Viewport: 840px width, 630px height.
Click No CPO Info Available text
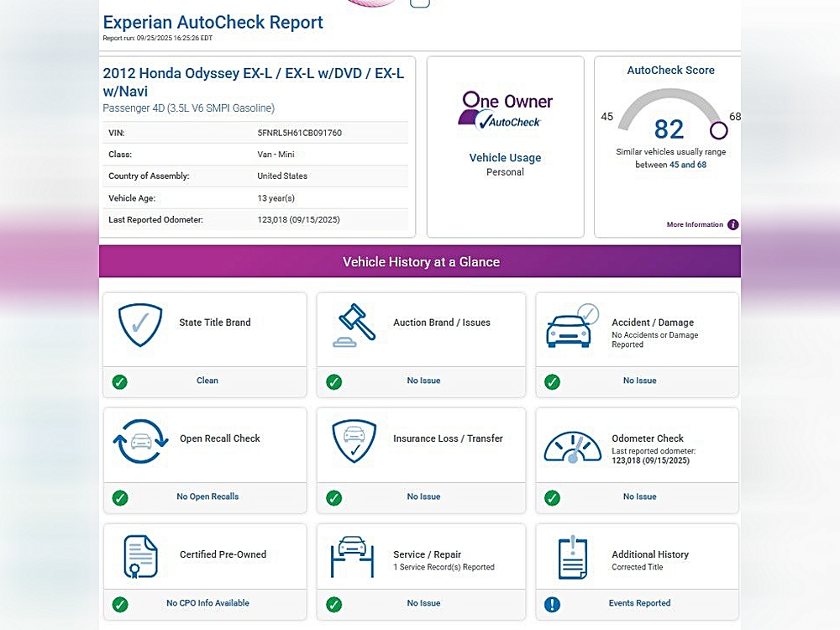(207, 603)
